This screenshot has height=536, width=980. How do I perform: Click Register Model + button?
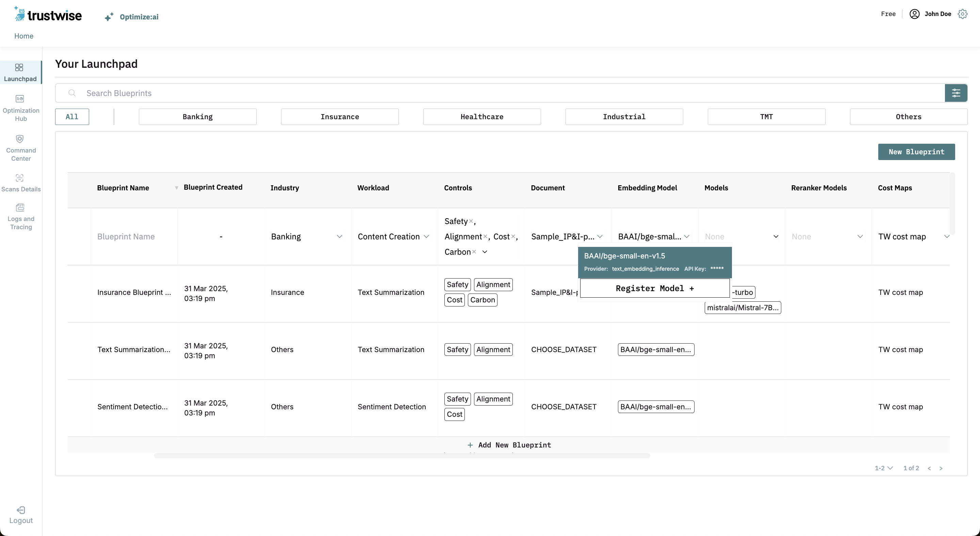(x=654, y=288)
